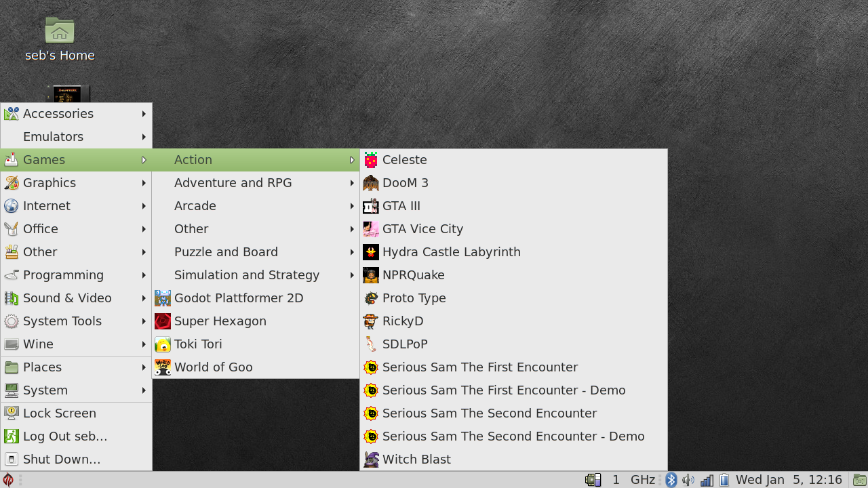The width and height of the screenshot is (868, 488).
Task: Click the Bluetooth tray icon
Action: click(671, 480)
